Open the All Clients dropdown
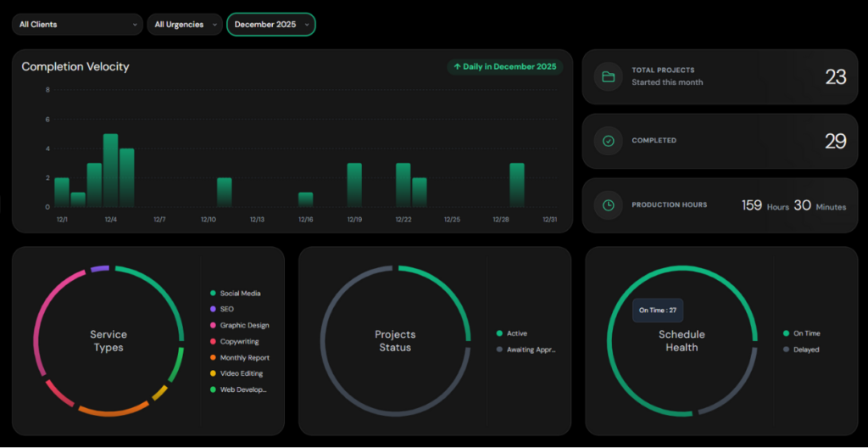The height and width of the screenshot is (448, 868). coord(76,25)
